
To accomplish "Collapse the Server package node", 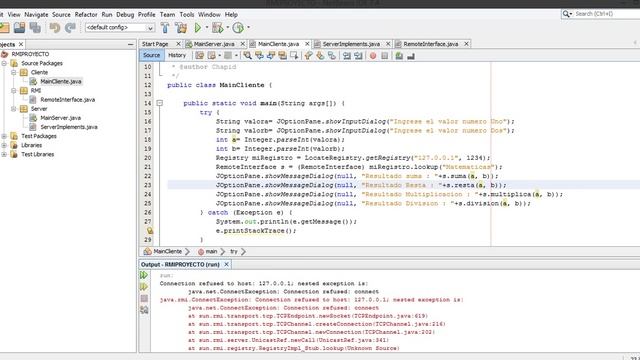I will coord(13,109).
